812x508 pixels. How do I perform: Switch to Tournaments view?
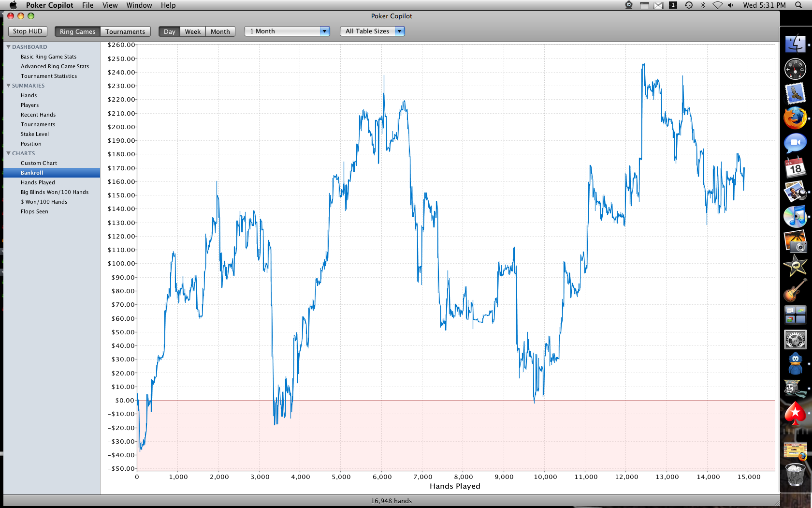[125, 31]
